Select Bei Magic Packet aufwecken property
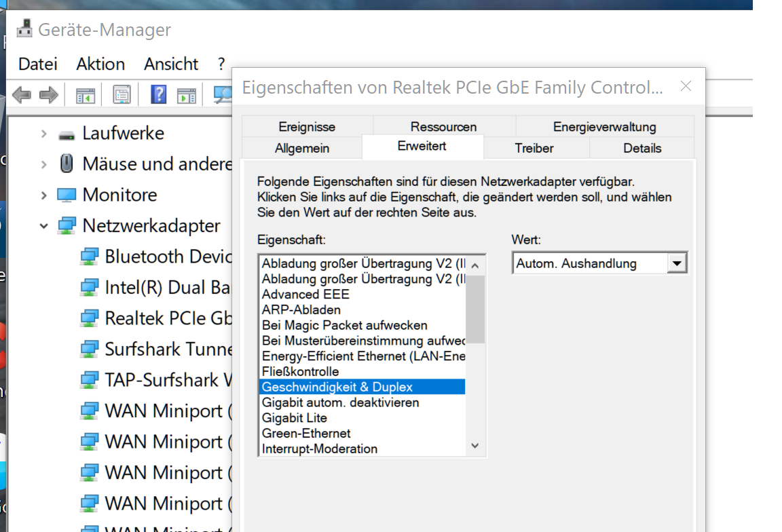 (363, 325)
